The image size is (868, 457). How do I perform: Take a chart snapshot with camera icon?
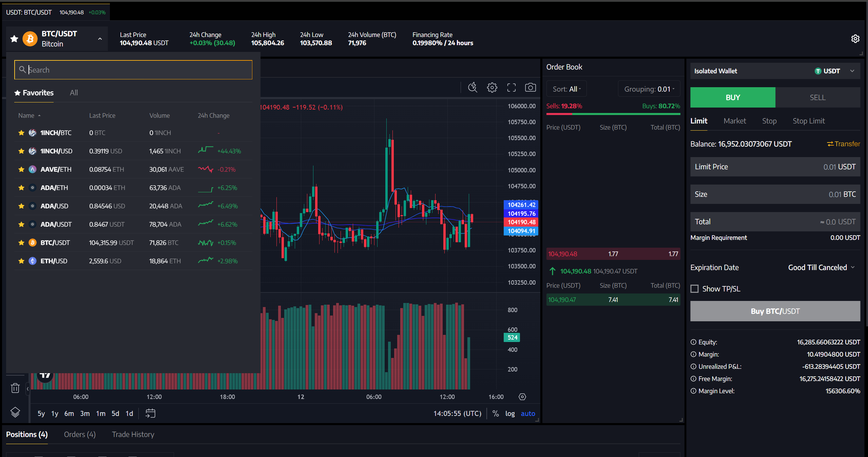tap(530, 88)
